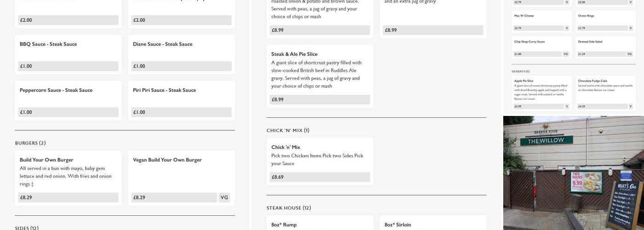Click the Chick 'n' Mix £8.69 price bar
The width and height of the screenshot is (644, 230).
click(x=320, y=177)
